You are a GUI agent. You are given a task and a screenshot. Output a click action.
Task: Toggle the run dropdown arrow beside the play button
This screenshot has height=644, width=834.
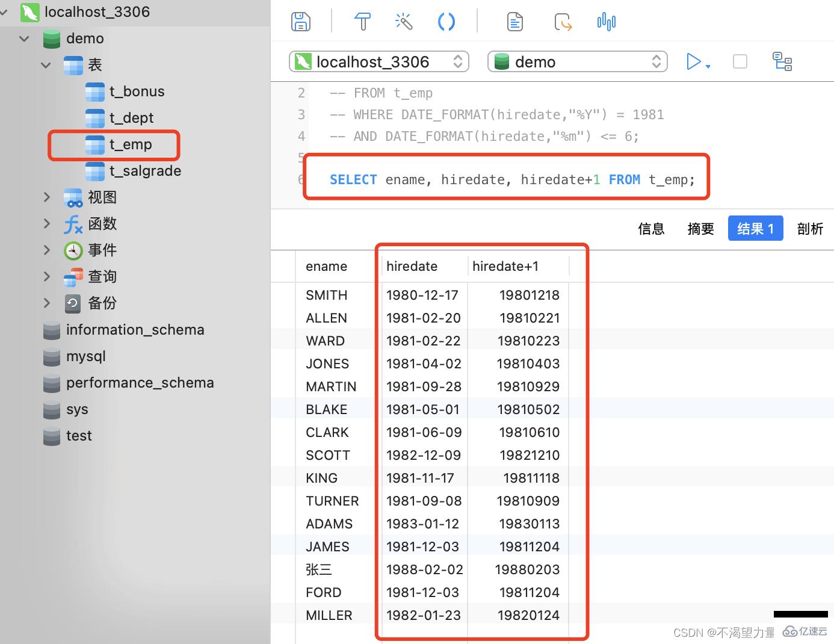pos(708,65)
